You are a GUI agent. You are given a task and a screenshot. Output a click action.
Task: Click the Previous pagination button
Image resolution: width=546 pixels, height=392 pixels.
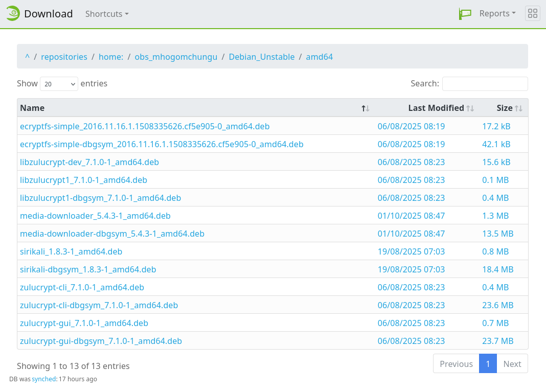[456, 364]
